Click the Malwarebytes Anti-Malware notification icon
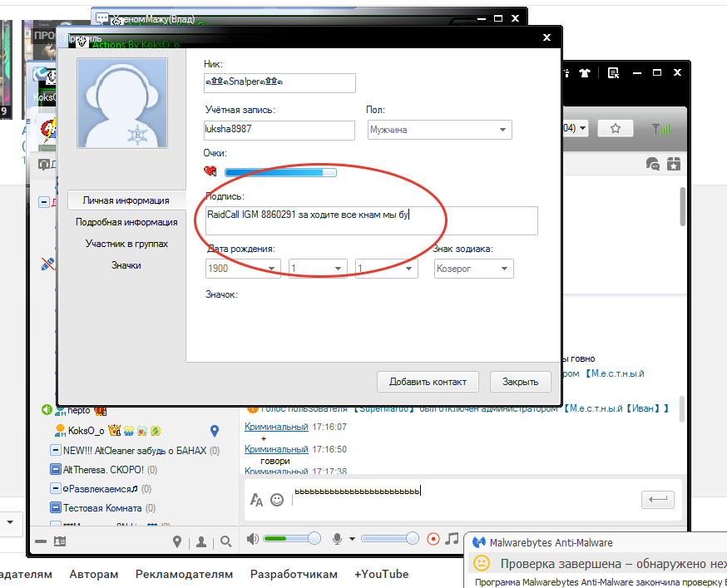 pos(479,542)
